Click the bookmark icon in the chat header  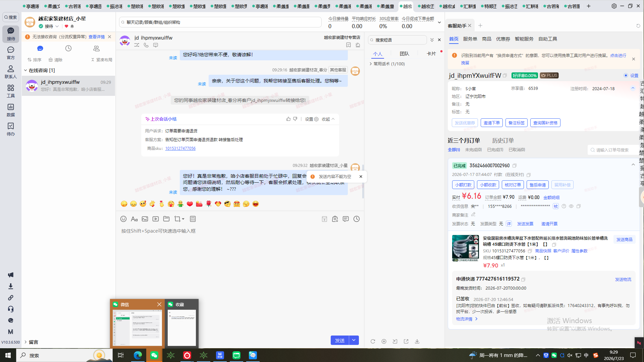click(x=348, y=45)
